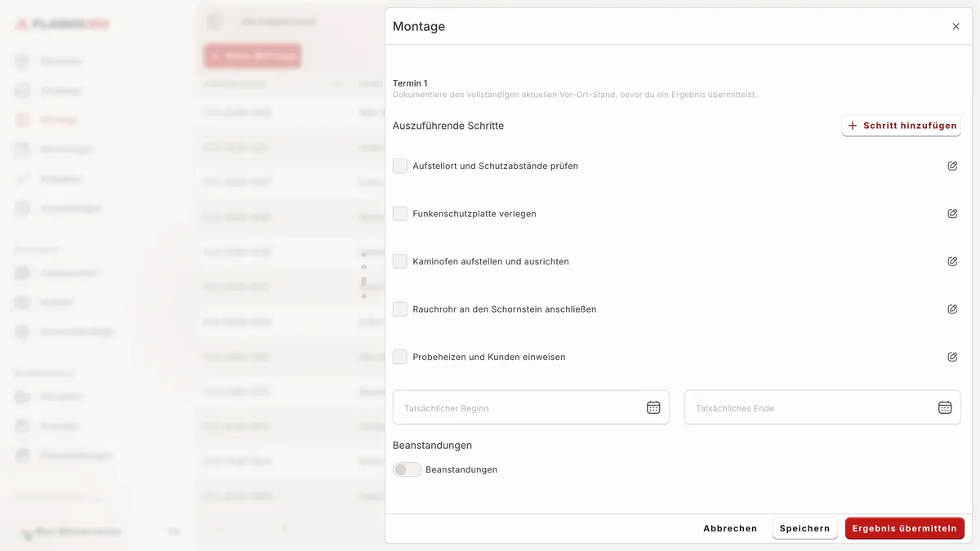Viewport: 980px width, 551px height.
Task: Edit the step 'Probeheizen und Kunden einweisen'
Action: 952,357
